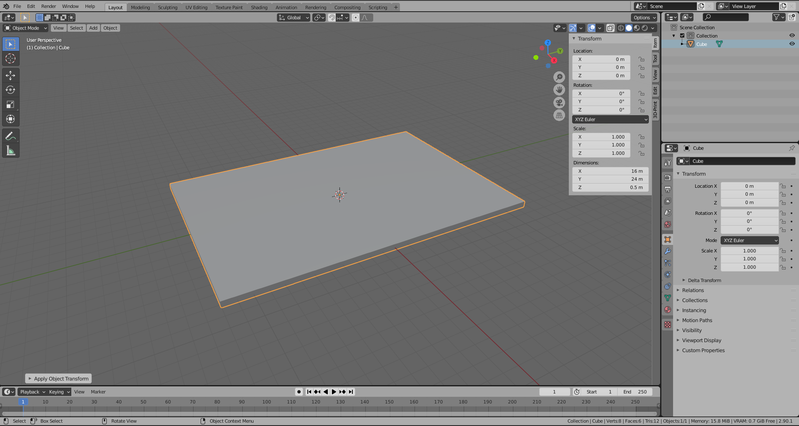Open the Render menu

[48, 7]
